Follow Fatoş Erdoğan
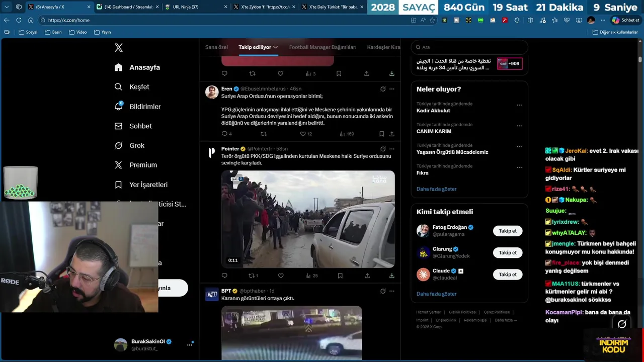 click(507, 231)
